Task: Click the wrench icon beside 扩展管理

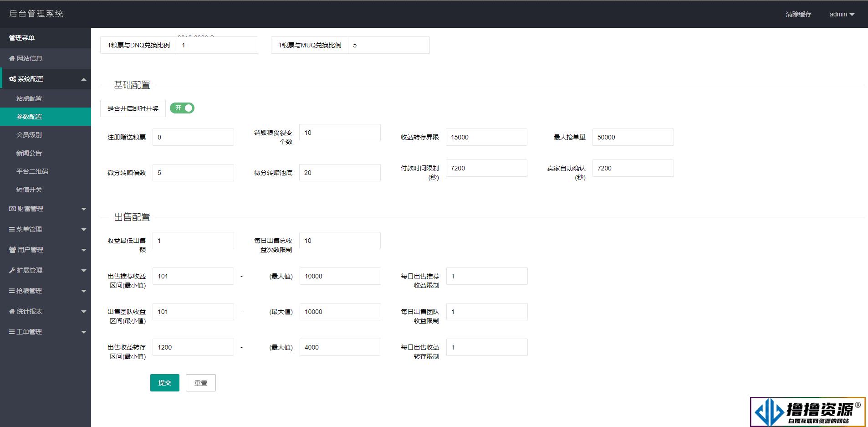Action: coord(12,270)
